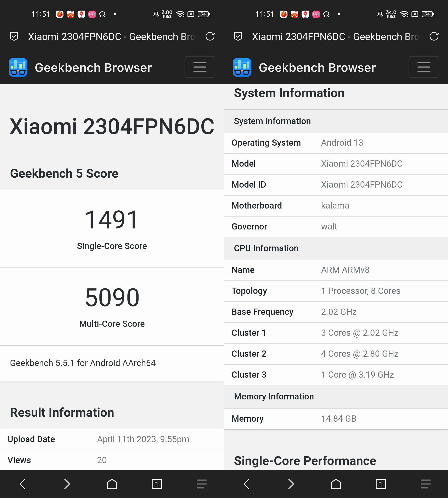Open the hamburger menu on the System Information page
This screenshot has height=498, width=448.
click(x=424, y=67)
